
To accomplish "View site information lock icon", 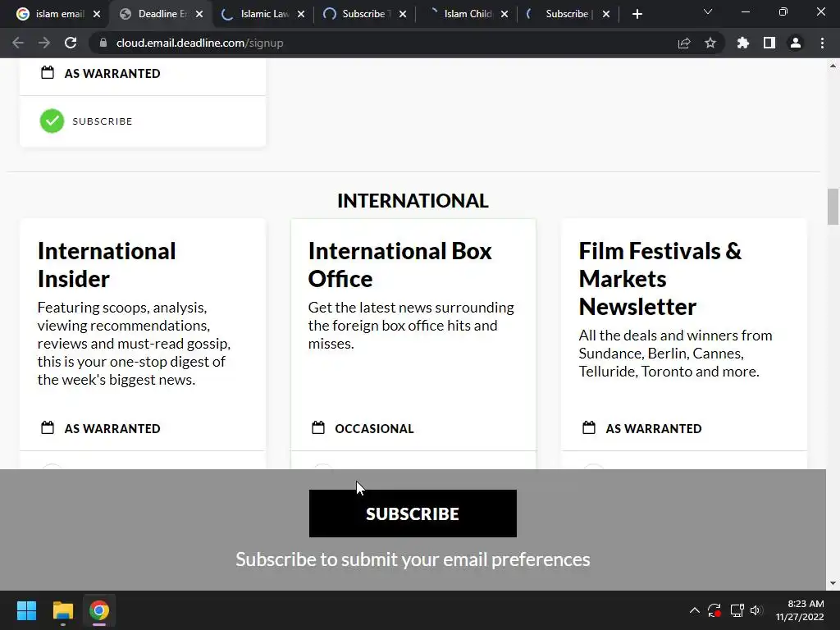I will point(103,43).
